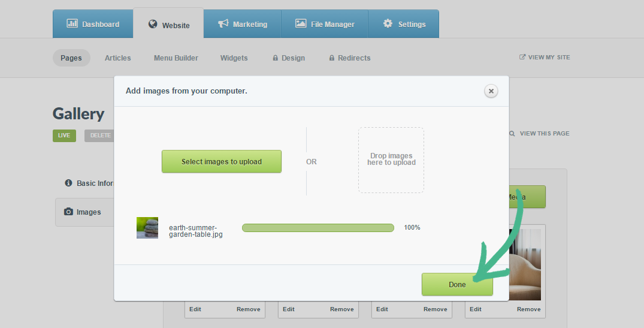Viewport: 644px width, 328px height.
Task: Click the Dashboard chart icon
Action: [x=72, y=24]
